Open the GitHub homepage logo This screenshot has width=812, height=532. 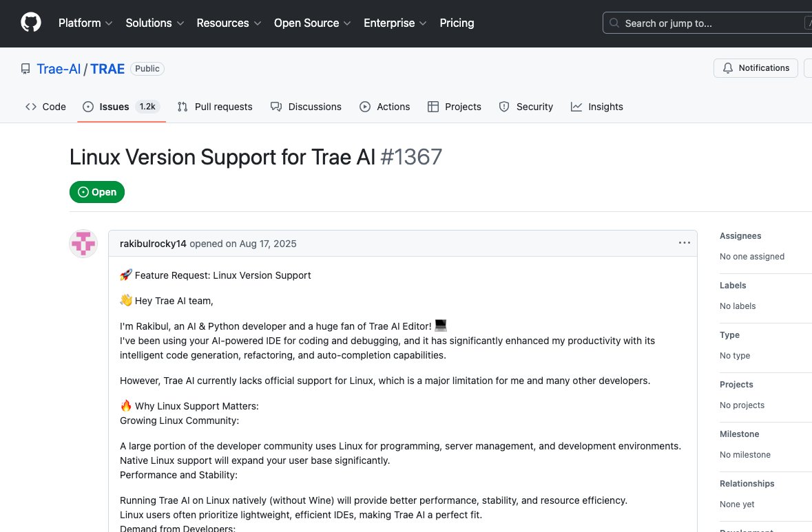point(30,23)
